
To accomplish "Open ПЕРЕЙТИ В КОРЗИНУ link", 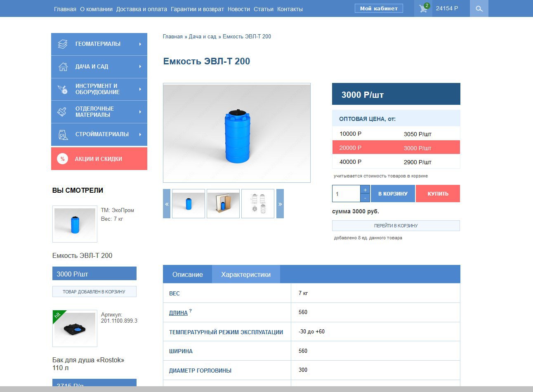I will point(396,225).
